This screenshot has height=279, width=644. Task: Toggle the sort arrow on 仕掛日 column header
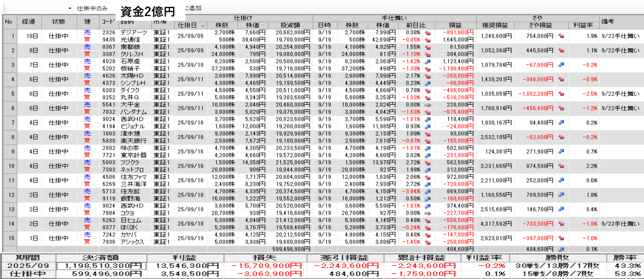coord(203,25)
